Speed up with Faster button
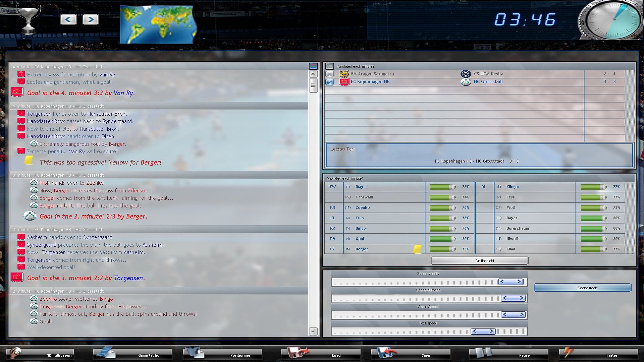The height and width of the screenshot is (362, 644). point(598,354)
